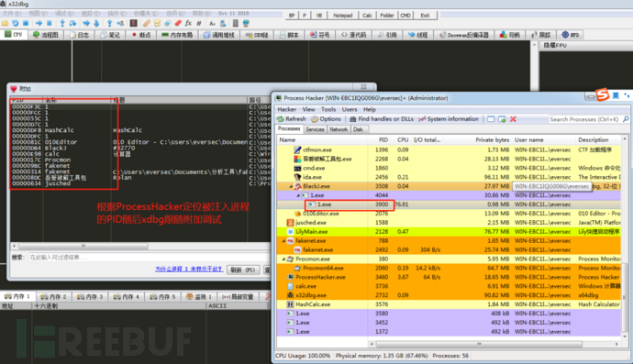Click the Calc button in x32dbg
This screenshot has height=364, width=633.
pyautogui.click(x=367, y=16)
